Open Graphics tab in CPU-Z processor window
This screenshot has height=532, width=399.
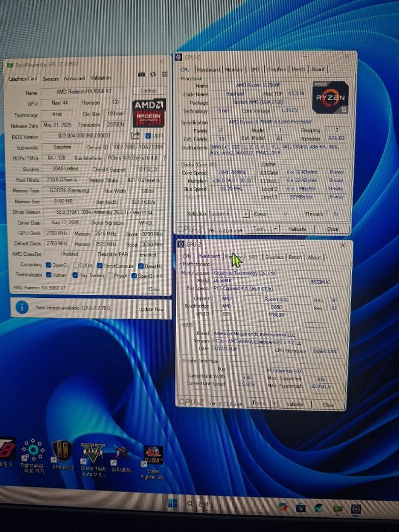pyautogui.click(x=277, y=69)
